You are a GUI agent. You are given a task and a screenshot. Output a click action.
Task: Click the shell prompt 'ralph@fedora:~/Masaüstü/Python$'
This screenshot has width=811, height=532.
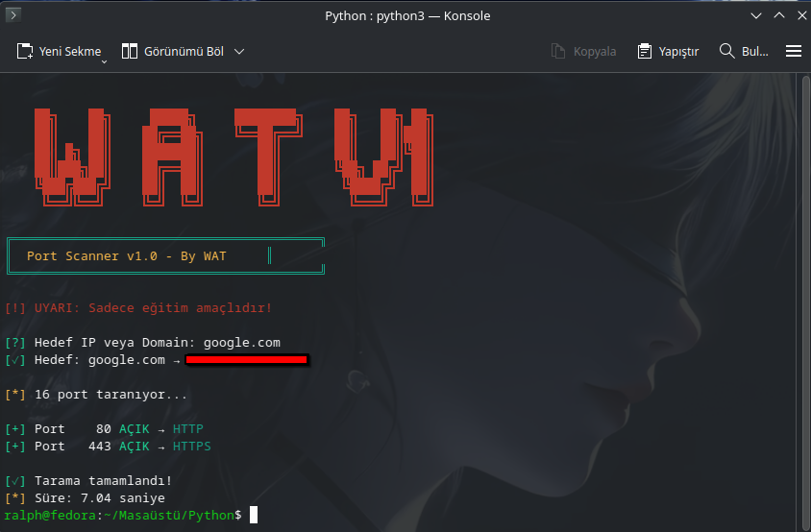[123, 516]
